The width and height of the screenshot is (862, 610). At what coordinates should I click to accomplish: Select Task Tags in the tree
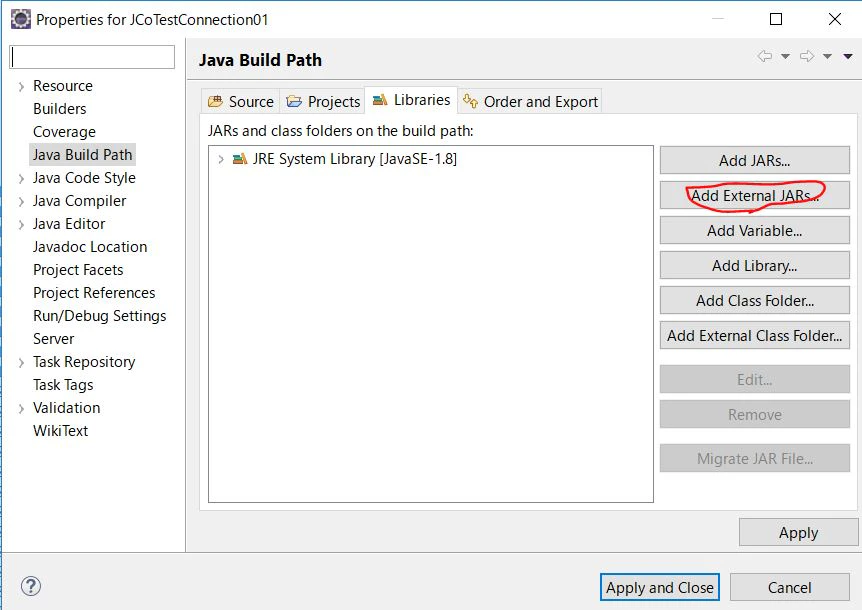(63, 385)
